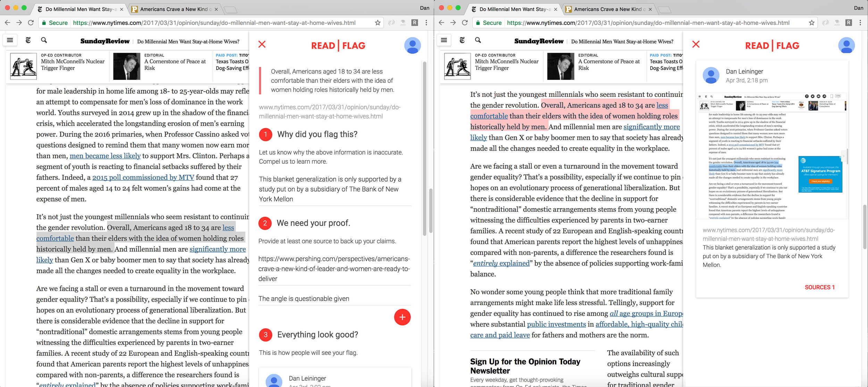The width and height of the screenshot is (868, 387).
Task: Open 'entirely explained' link in right article
Action: (501, 263)
